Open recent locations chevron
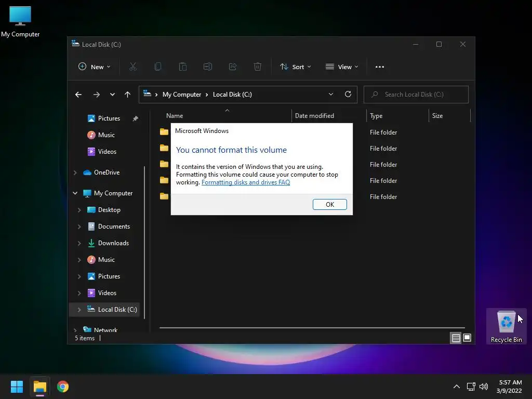 pyautogui.click(x=112, y=95)
